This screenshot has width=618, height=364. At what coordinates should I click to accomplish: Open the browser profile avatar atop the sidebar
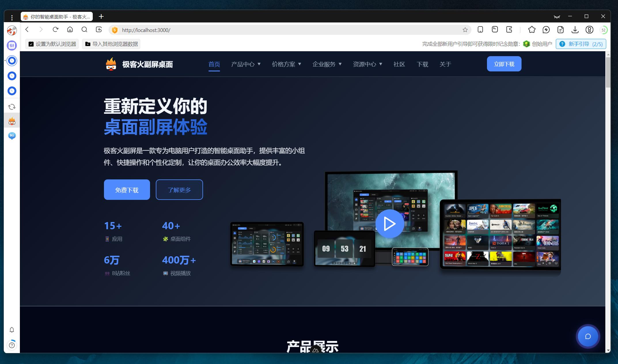pos(12,30)
